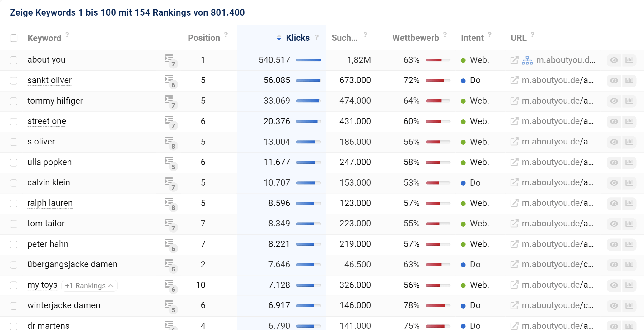Click position value 10 for my toys
This screenshot has height=330, width=644.
201,285
